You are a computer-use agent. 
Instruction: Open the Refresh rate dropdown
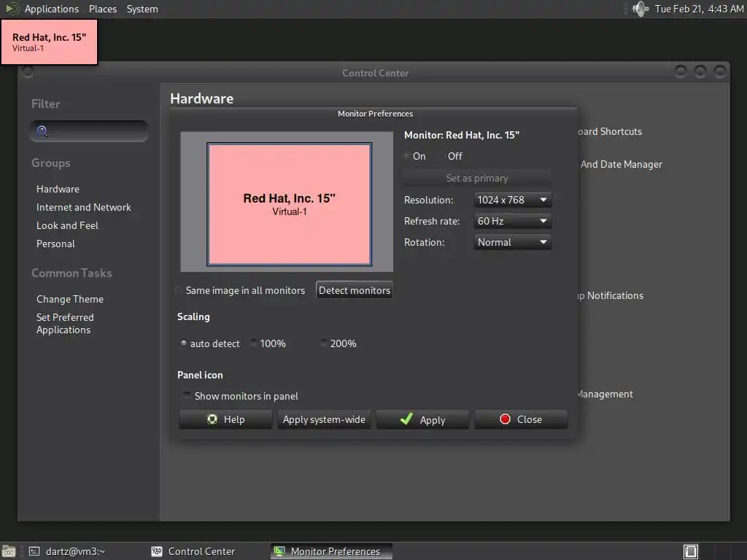click(x=513, y=221)
